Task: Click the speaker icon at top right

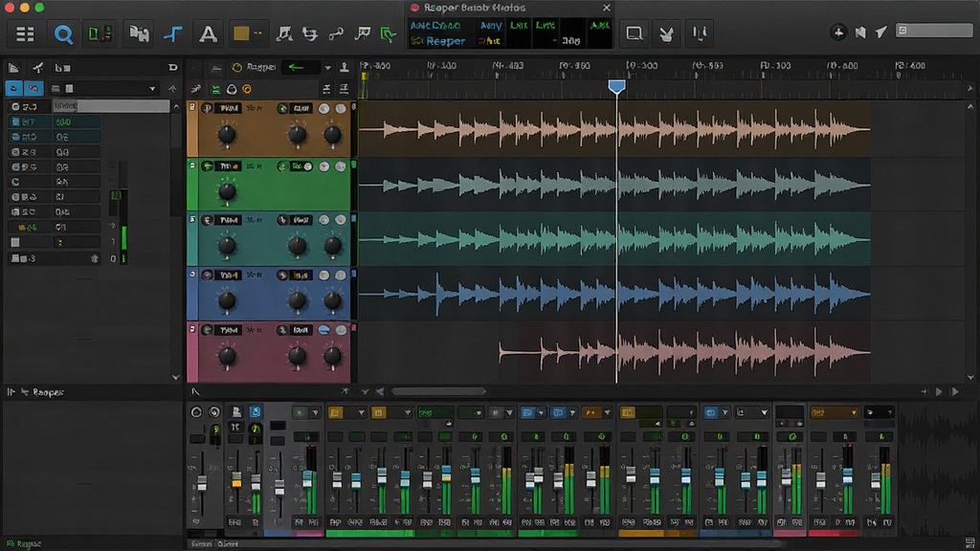Action: click(x=860, y=32)
